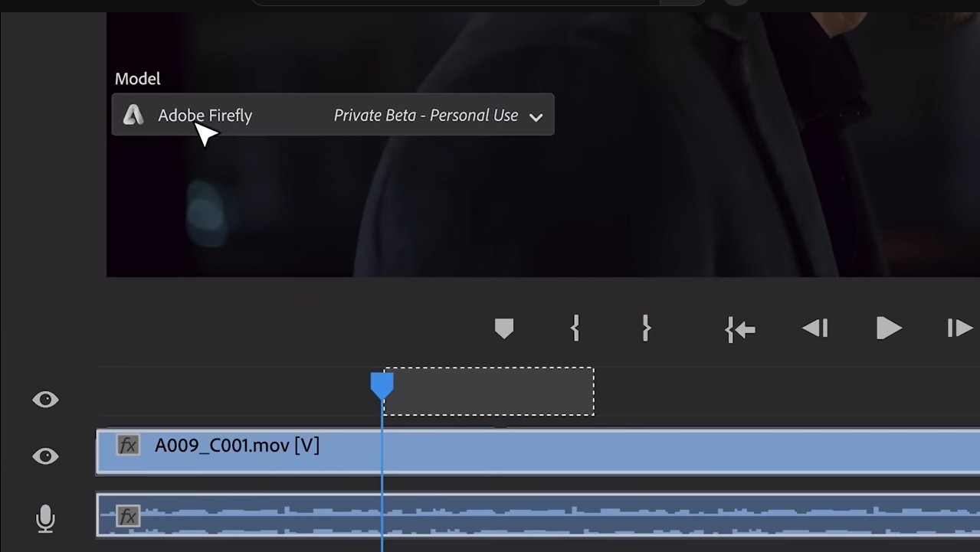
Task: Open the Firefly model dropdown
Action: tap(332, 115)
